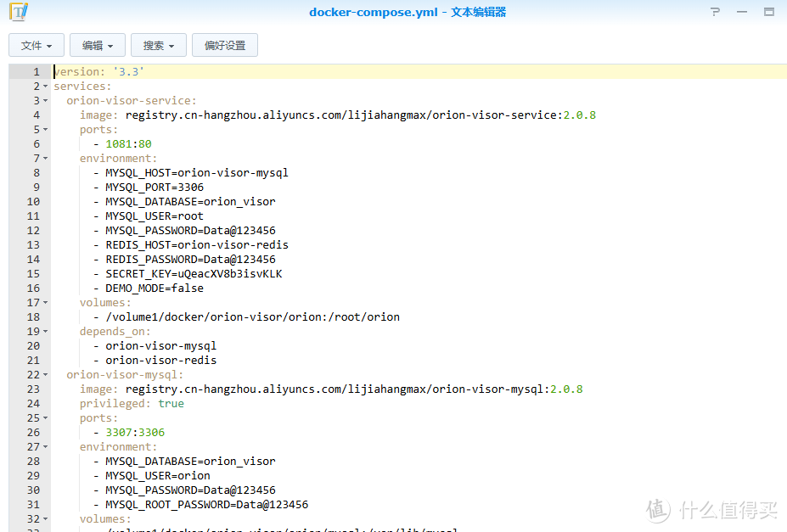This screenshot has width=787, height=532.
Task: Open the 编辑 (Edit) menu
Action: (x=98, y=45)
